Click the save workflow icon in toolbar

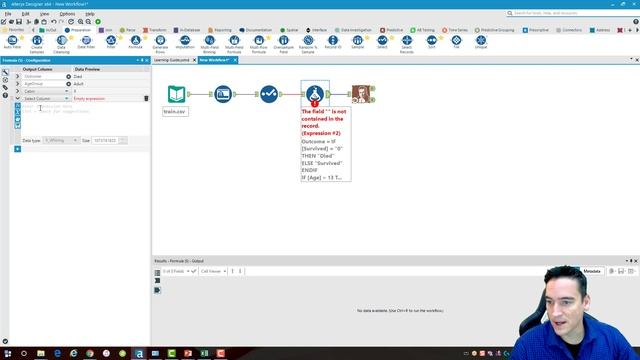click(x=19, y=22)
